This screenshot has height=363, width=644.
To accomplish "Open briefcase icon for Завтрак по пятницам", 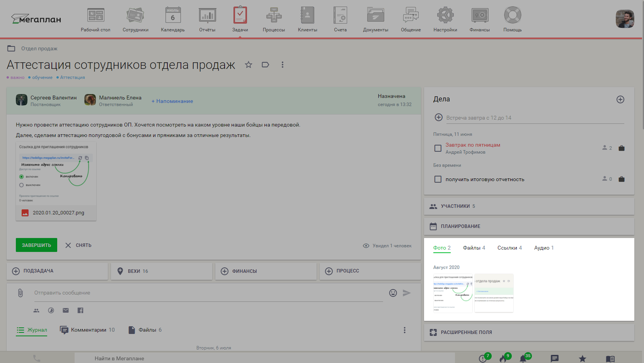I will 622,148.
